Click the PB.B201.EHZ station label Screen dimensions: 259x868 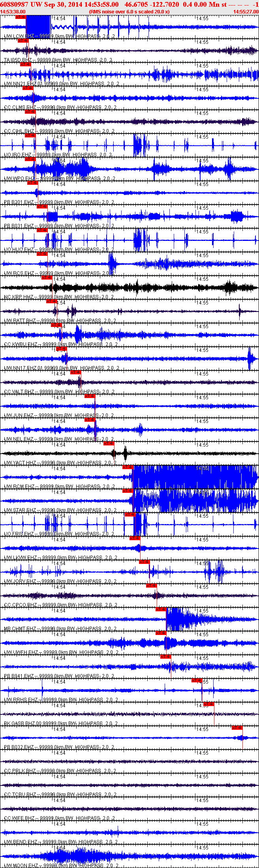point(59,202)
